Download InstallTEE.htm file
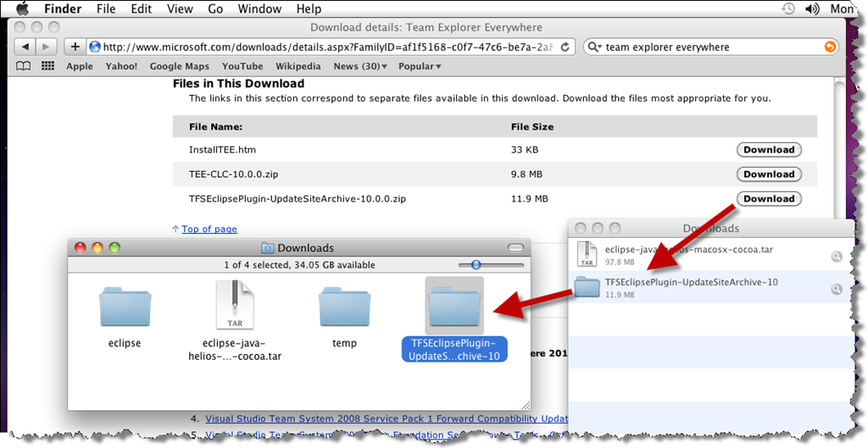The width and height of the screenshot is (868, 448). (769, 150)
